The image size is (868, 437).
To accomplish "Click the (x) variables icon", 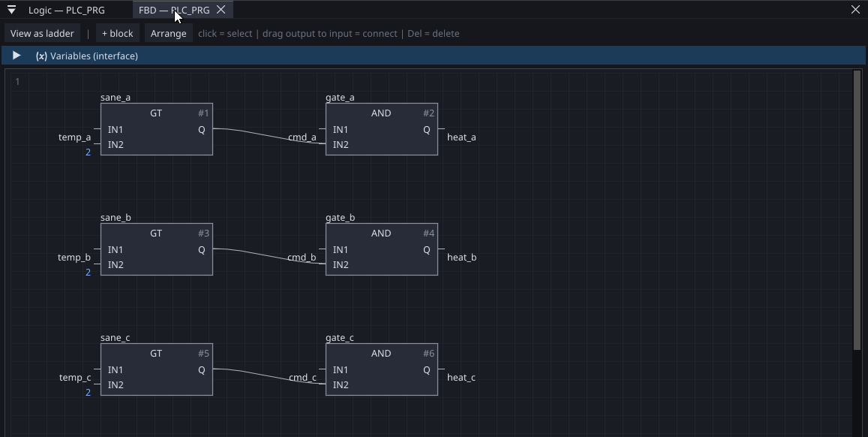I will coord(41,56).
